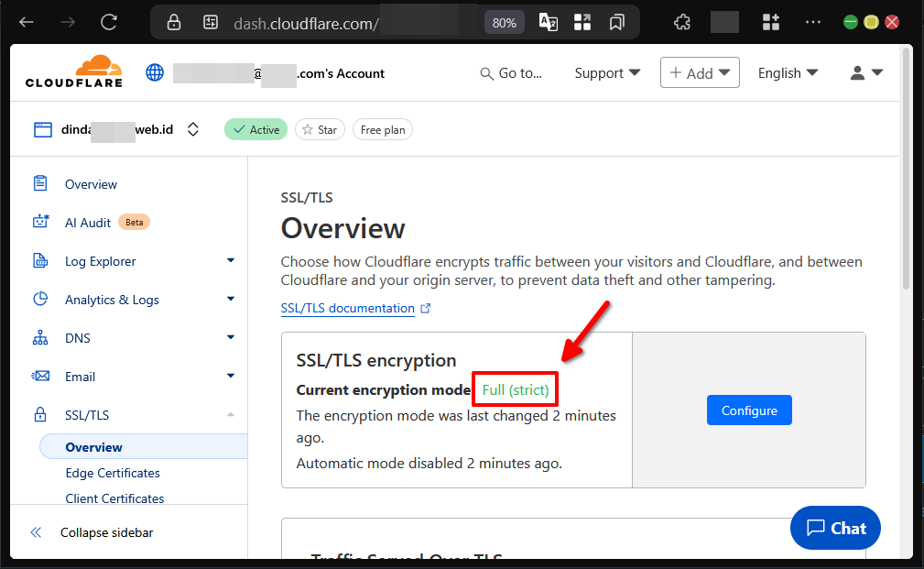Click the Full (strict) mode text
This screenshot has height=569, width=924.
(x=516, y=389)
